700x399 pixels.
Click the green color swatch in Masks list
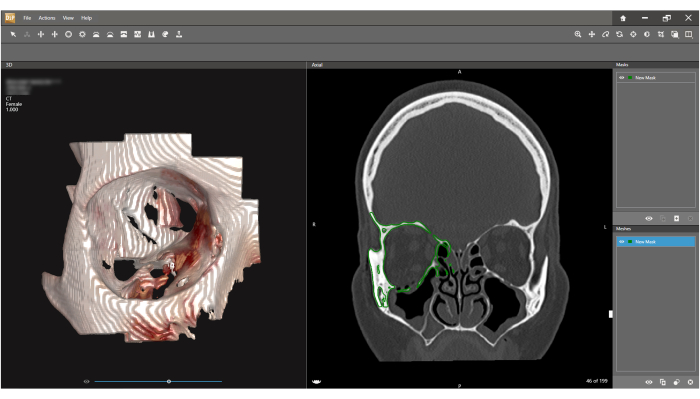click(630, 78)
